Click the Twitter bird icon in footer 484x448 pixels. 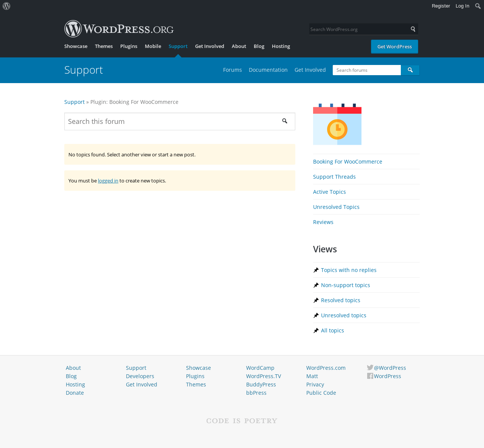(x=370, y=368)
